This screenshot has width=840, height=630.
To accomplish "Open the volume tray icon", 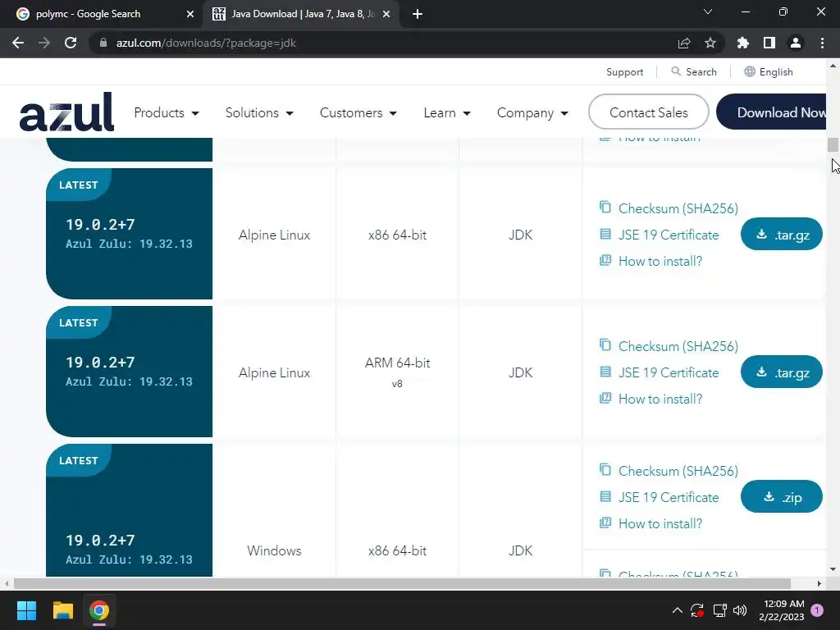I will pos(740,610).
